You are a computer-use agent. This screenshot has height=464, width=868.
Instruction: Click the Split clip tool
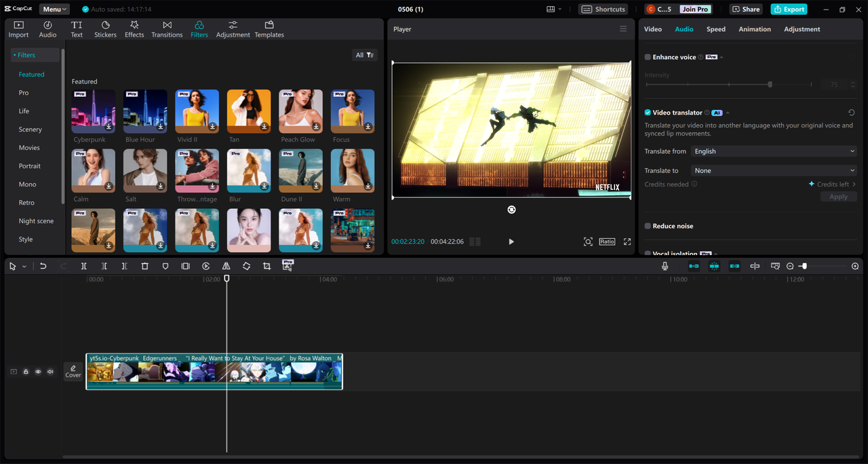coord(84,267)
